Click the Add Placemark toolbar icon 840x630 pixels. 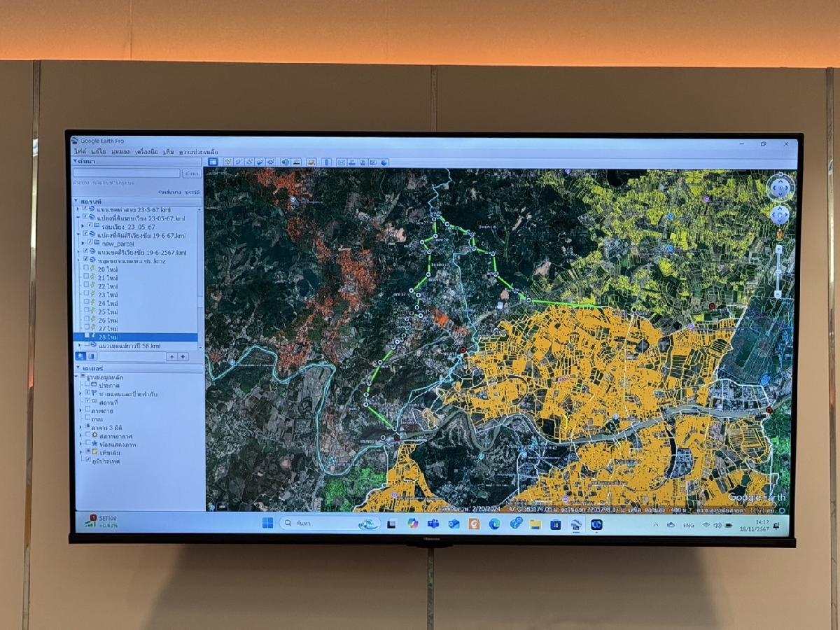[228, 162]
